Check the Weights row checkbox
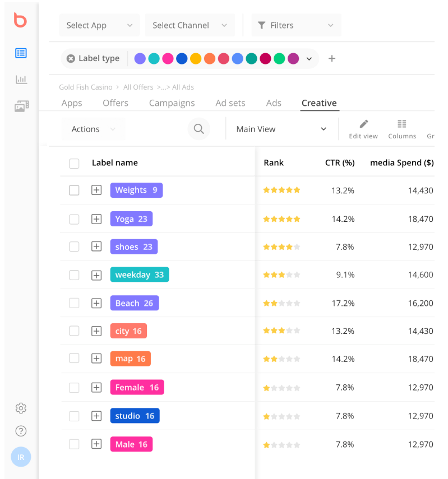The height and width of the screenshot is (479, 448). coord(74,190)
